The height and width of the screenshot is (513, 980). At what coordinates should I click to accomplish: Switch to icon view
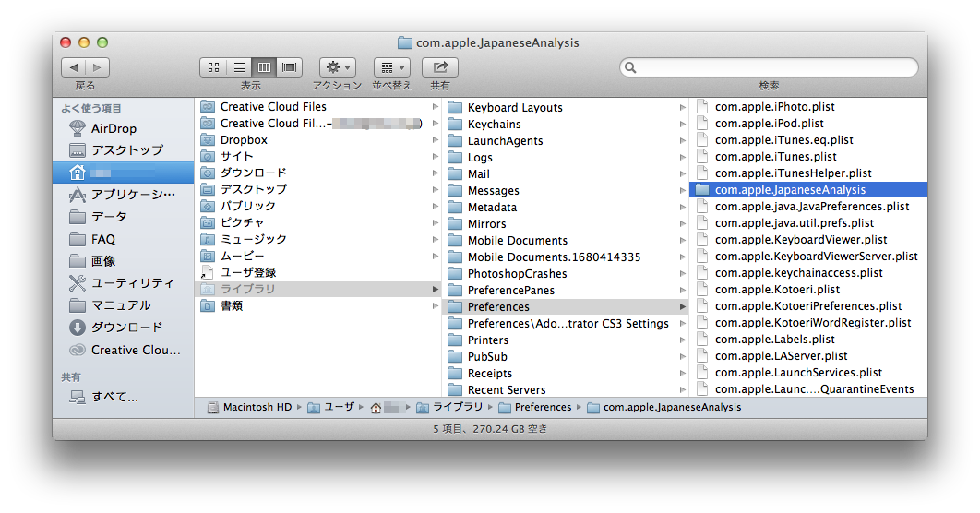click(x=213, y=66)
